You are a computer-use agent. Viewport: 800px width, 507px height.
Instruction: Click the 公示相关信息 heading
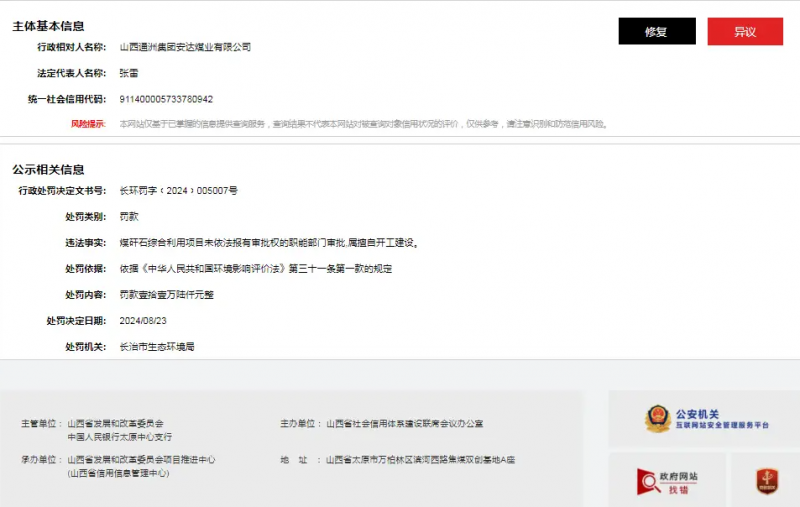(48, 169)
